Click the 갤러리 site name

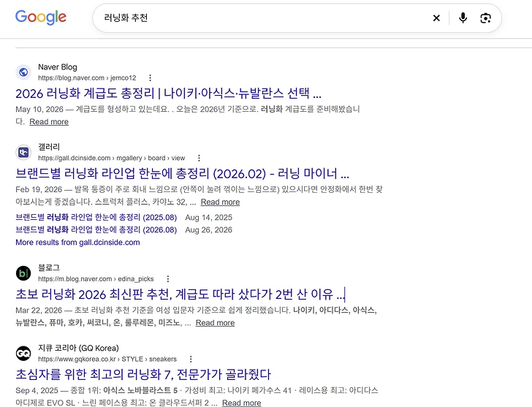tap(49, 147)
